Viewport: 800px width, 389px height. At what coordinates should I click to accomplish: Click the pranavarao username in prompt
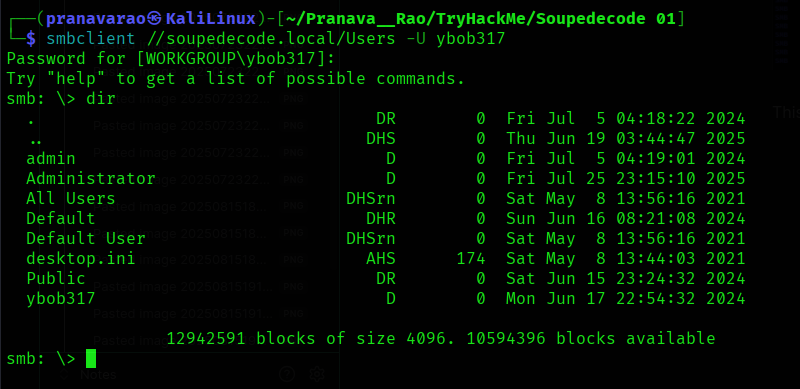[96, 19]
